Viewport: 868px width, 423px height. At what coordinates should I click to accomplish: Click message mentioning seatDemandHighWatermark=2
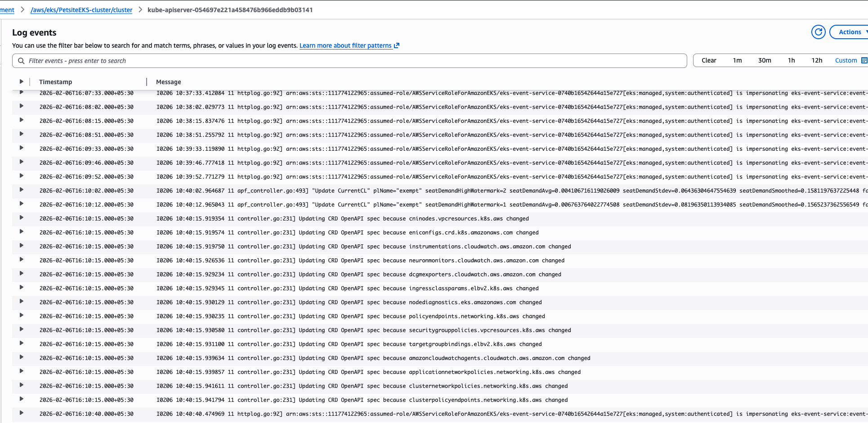pos(512,191)
